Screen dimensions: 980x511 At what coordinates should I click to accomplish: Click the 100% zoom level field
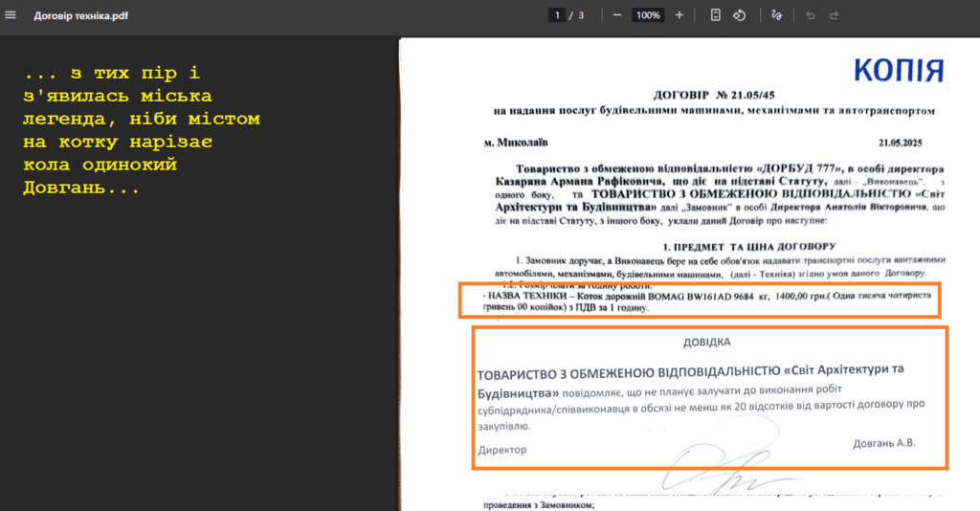tap(648, 15)
